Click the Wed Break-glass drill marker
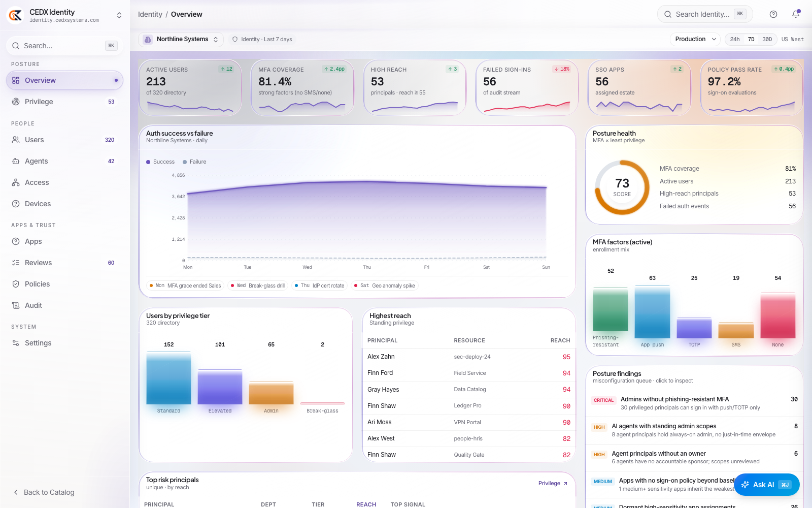812x508 pixels. pos(258,285)
